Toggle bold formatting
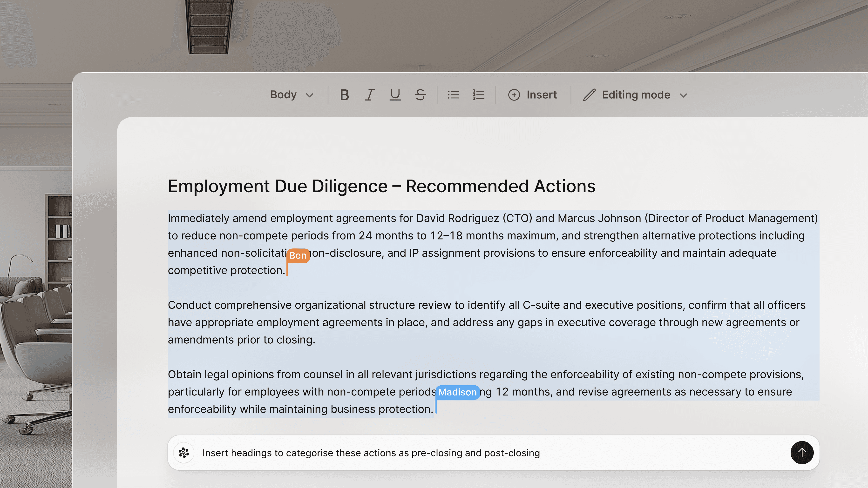 [344, 95]
